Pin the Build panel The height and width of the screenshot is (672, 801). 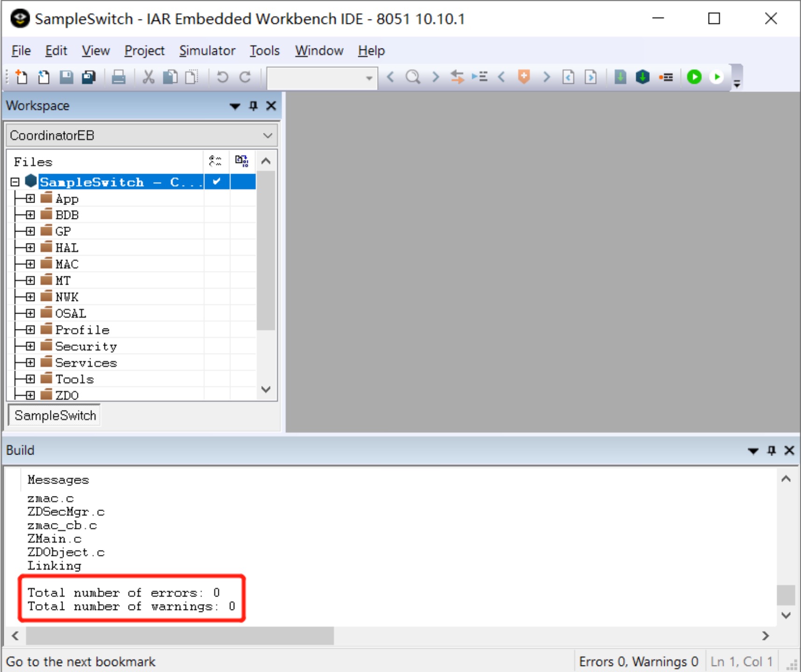pos(772,450)
